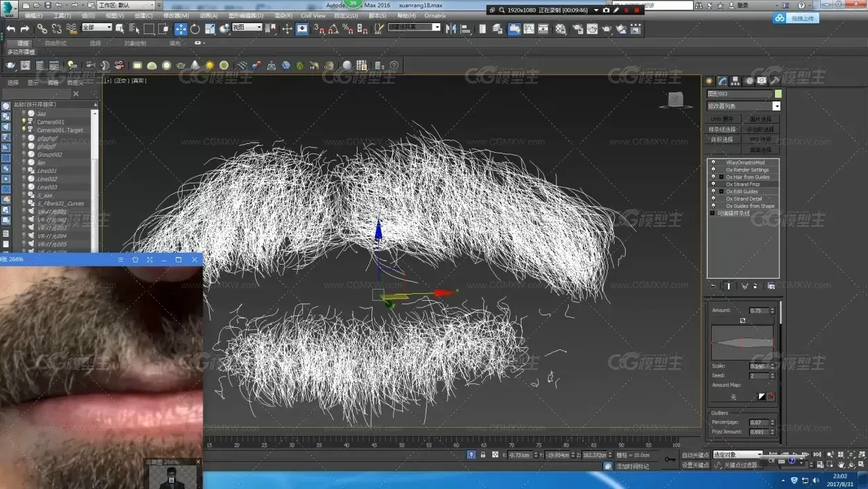This screenshot has height=489, width=868.
Task: Click the Amount Map 无 (none) button
Action: tap(733, 397)
